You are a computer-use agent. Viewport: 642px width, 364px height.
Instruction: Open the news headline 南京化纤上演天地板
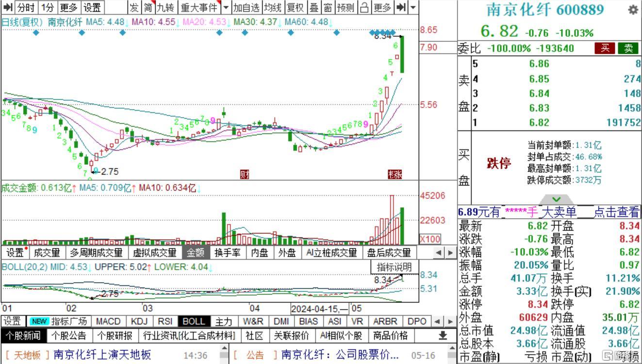pyautogui.click(x=102, y=355)
